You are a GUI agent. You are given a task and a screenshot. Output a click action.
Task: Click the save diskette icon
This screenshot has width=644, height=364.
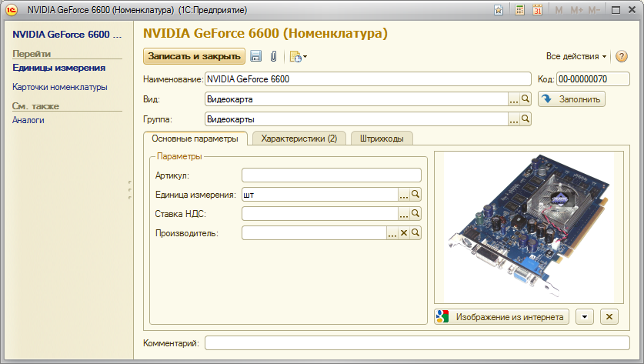tap(256, 56)
